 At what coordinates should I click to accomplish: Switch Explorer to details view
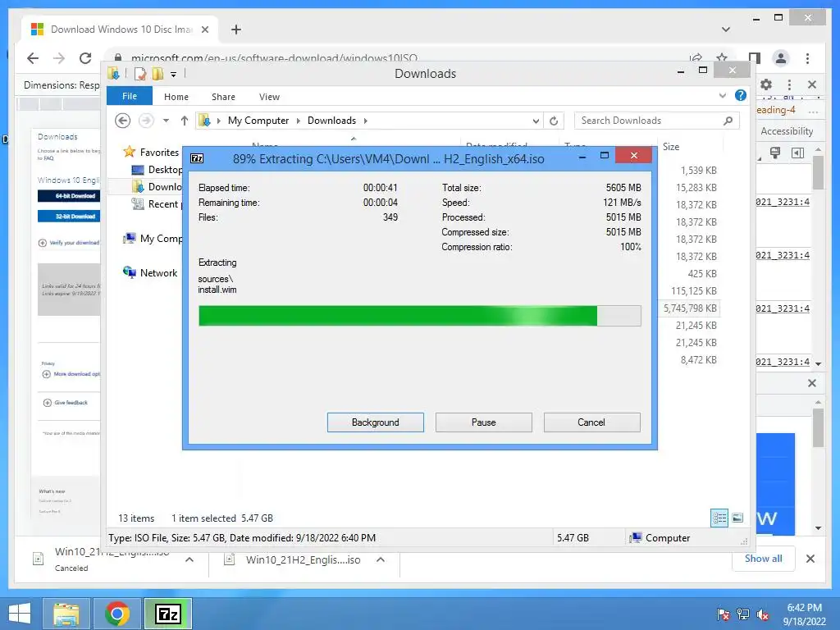click(719, 518)
